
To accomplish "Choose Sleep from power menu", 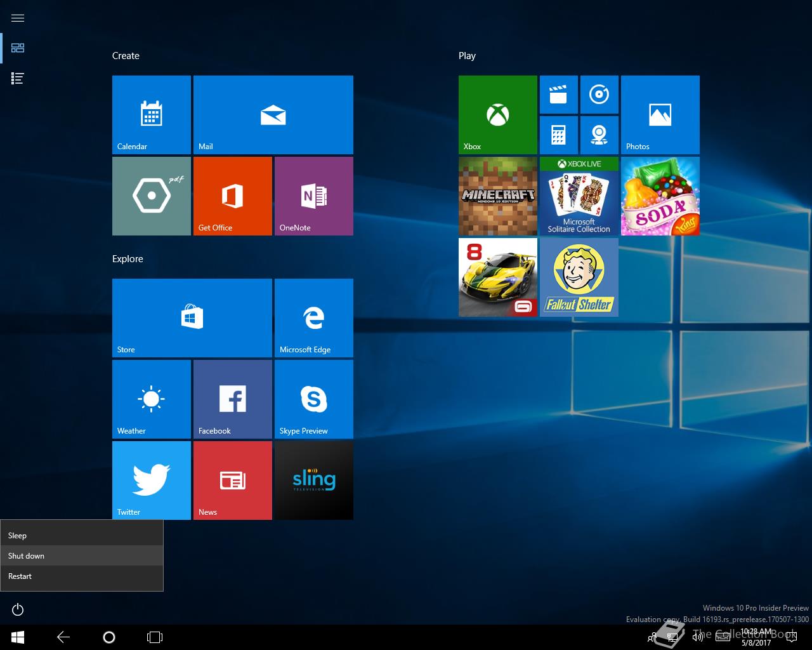I will 82,535.
